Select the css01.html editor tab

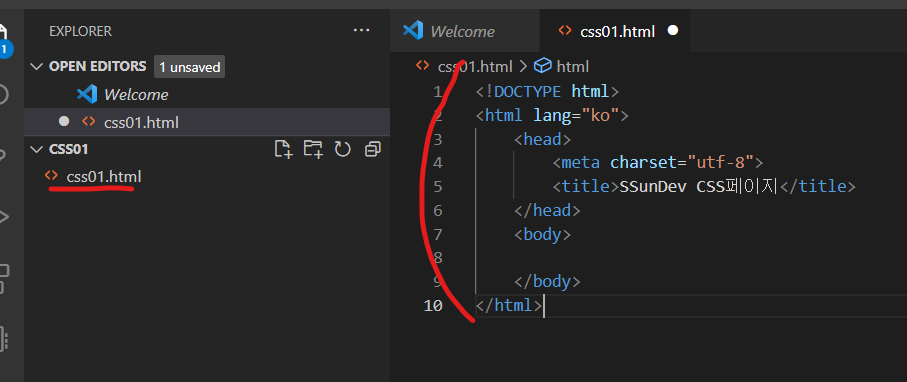point(614,31)
